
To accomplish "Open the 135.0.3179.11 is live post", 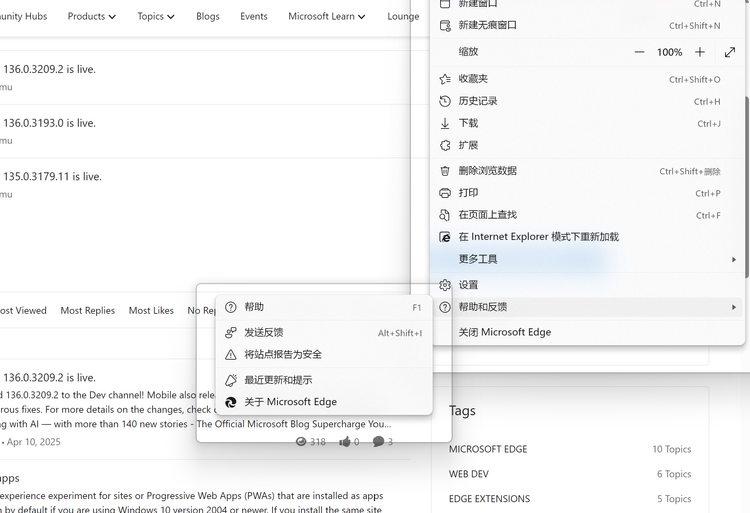I will pos(53,176).
